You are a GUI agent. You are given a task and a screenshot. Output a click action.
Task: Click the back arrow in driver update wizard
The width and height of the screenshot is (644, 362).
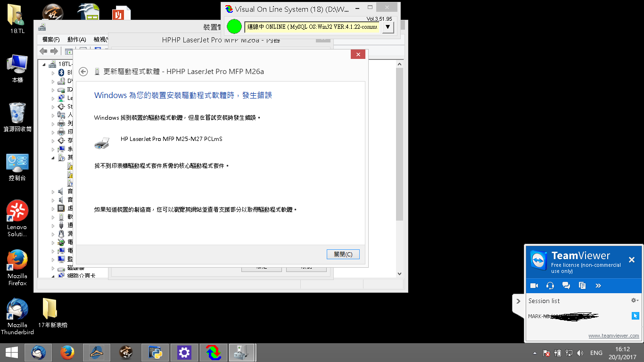(x=83, y=72)
